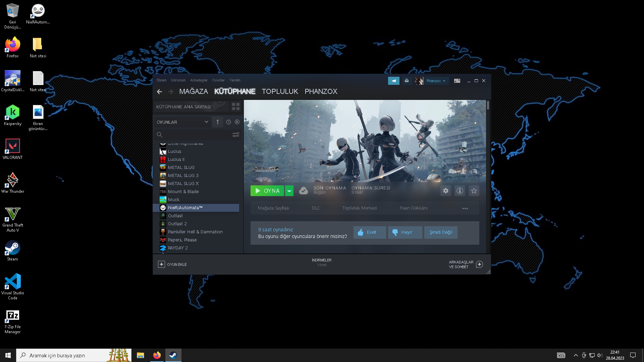Viewport: 644px width, 362px height.
Task: Add NieR:Automata to favorites with the star icon
Action: (x=474, y=191)
